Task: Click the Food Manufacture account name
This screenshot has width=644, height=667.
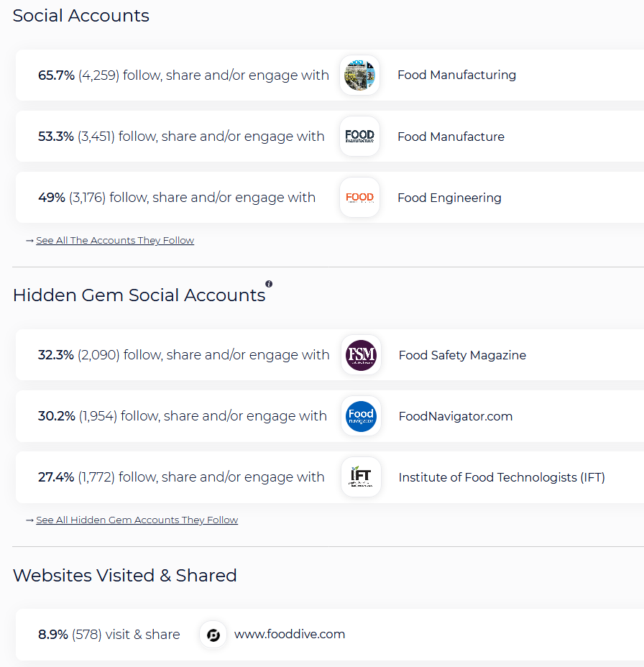Action: (451, 137)
